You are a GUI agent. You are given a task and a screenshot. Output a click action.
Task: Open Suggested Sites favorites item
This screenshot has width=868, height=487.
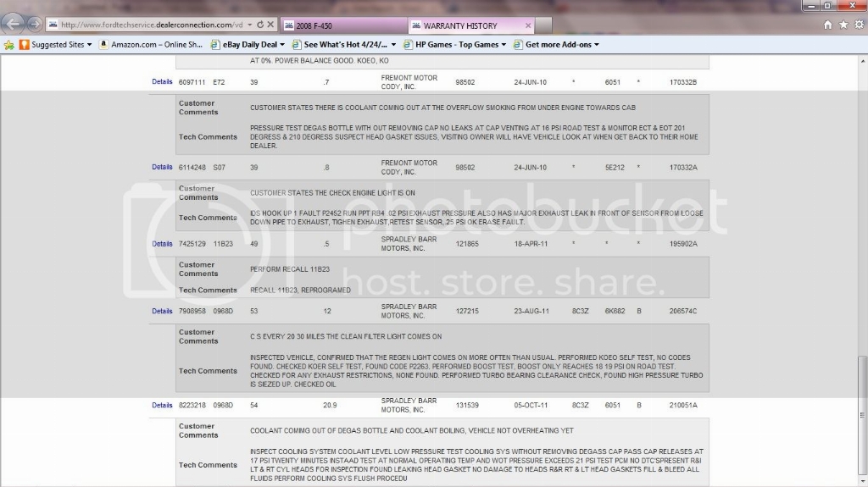[55, 44]
